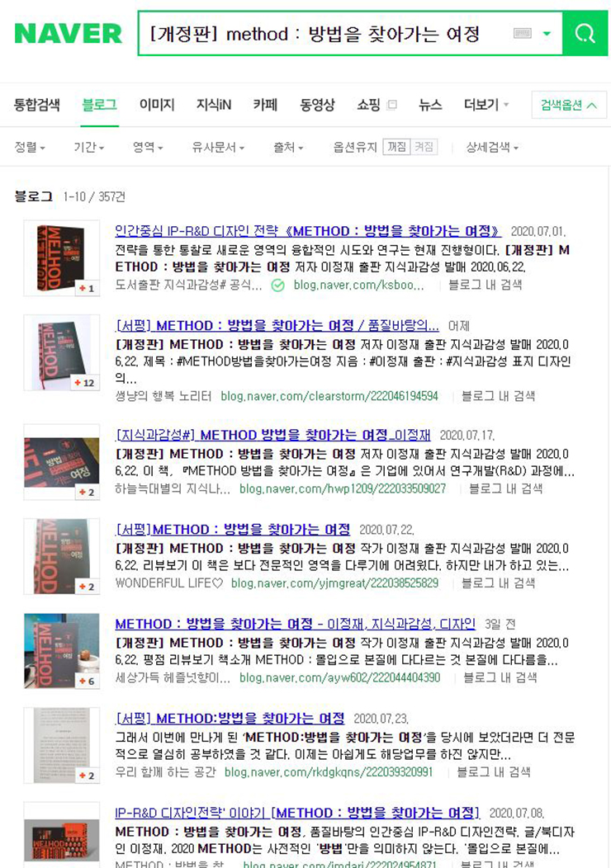This screenshot has width=611, height=868.
Task: Open the 정렬 sort dropdown
Action: (x=30, y=147)
